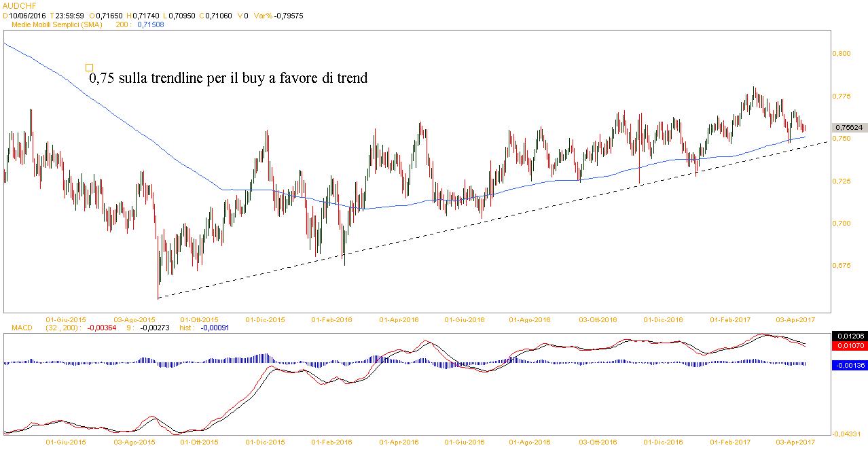Click the 03-Apr-2017 date on upper axis
Image resolution: width=868 pixels, height=454 pixels.
[x=796, y=319]
